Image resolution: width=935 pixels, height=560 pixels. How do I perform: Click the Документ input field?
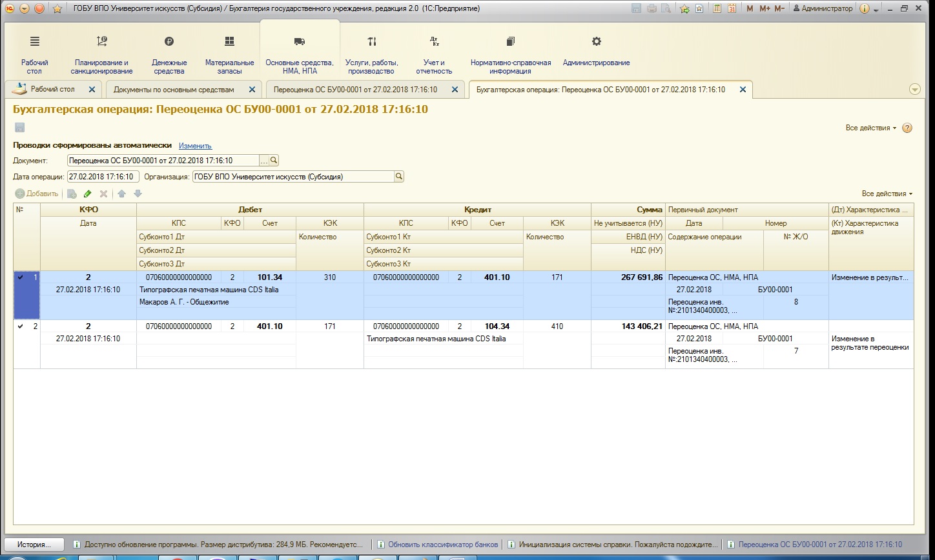click(x=163, y=160)
